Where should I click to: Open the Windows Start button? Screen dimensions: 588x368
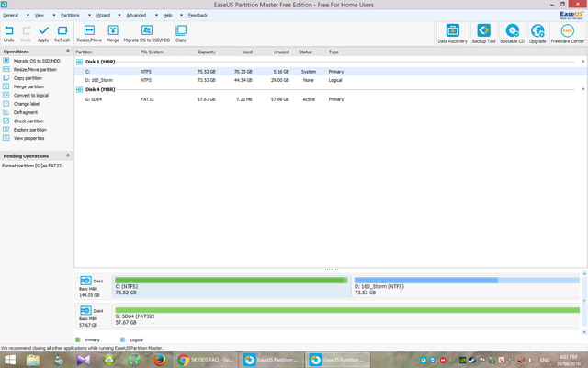click(10, 360)
